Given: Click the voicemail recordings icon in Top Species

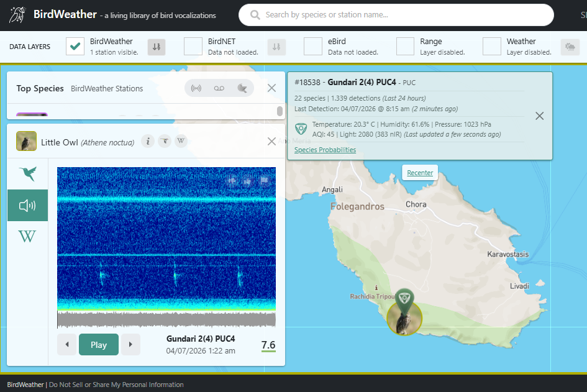Looking at the screenshot, I should click(219, 88).
